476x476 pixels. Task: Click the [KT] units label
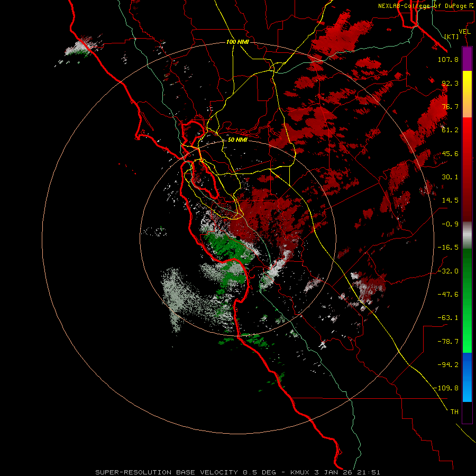pos(452,36)
